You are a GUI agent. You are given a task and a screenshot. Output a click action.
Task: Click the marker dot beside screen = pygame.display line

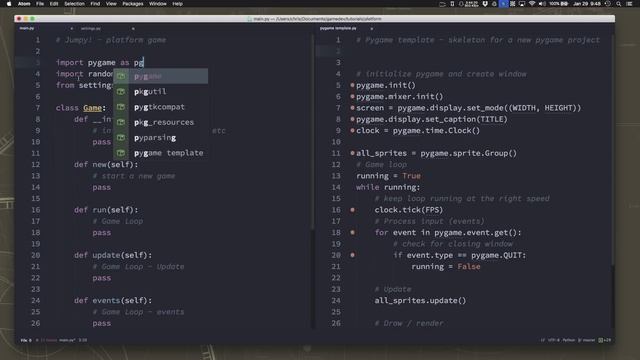pyautogui.click(x=352, y=108)
